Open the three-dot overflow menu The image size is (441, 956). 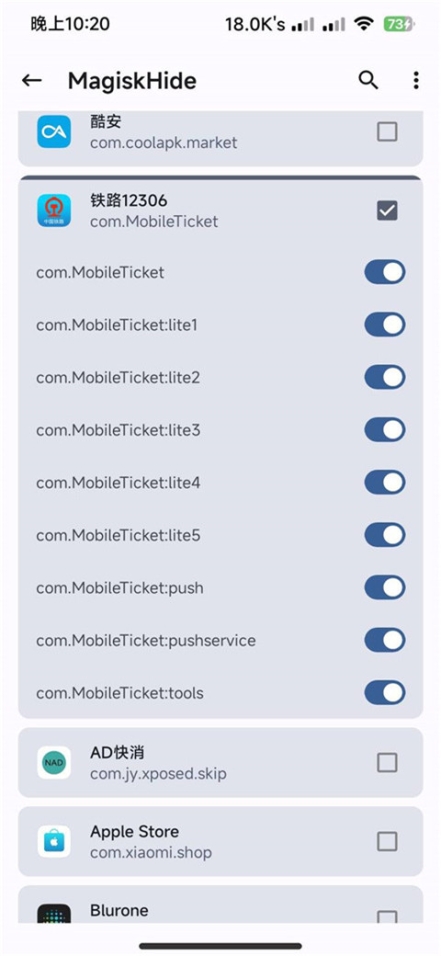[x=416, y=80]
